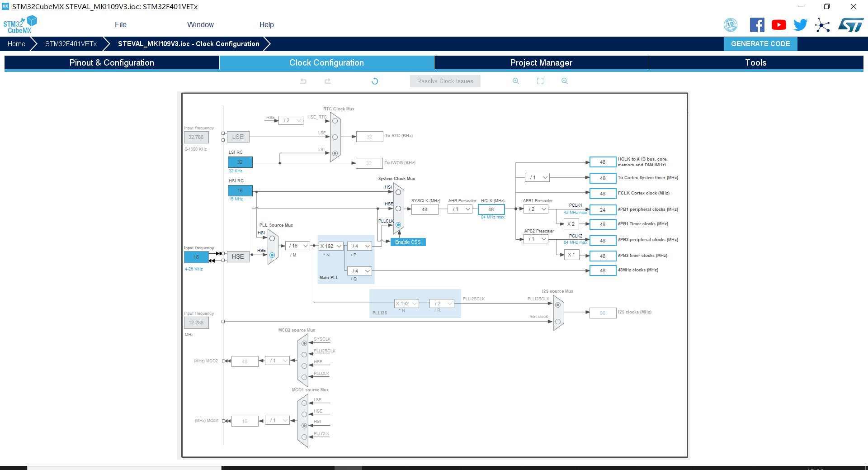
Task: Select HSE in System Clock Mux
Action: pyautogui.click(x=398, y=209)
